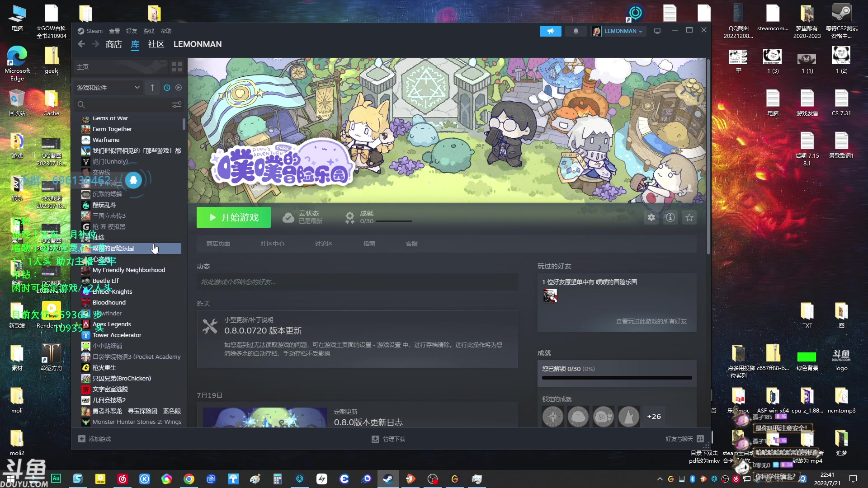The image size is (868, 488).
Task: Show +26 more locked achievements
Action: 654,417
